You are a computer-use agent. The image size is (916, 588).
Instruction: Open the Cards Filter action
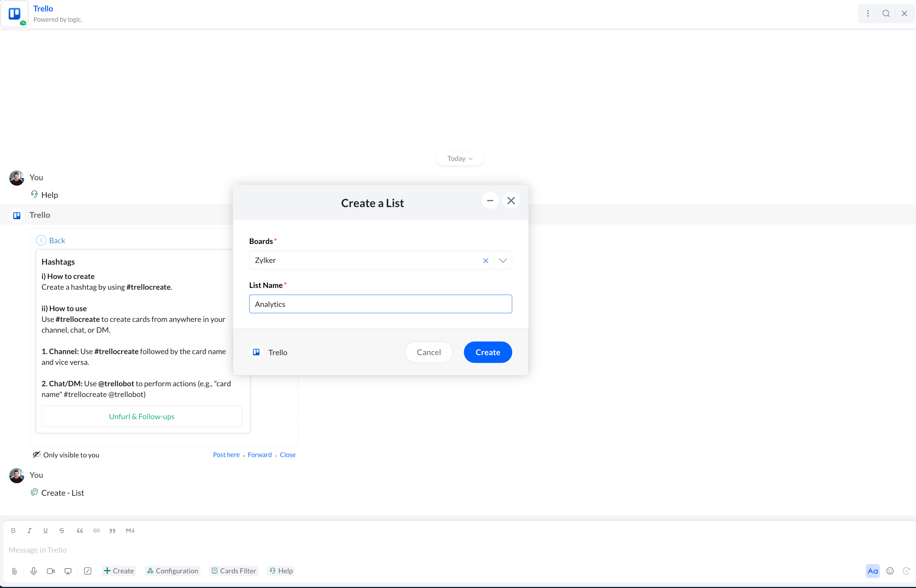234,571
